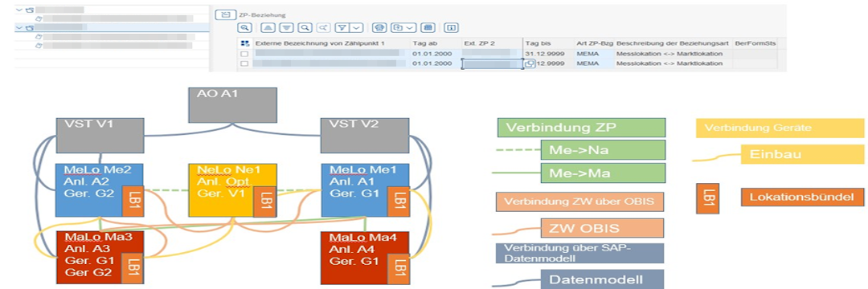Show table info with the i icon
Viewport: 868px width, 289px height.
click(451, 27)
